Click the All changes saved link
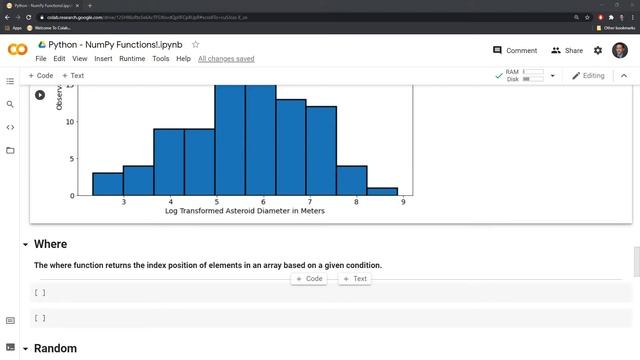 click(226, 59)
